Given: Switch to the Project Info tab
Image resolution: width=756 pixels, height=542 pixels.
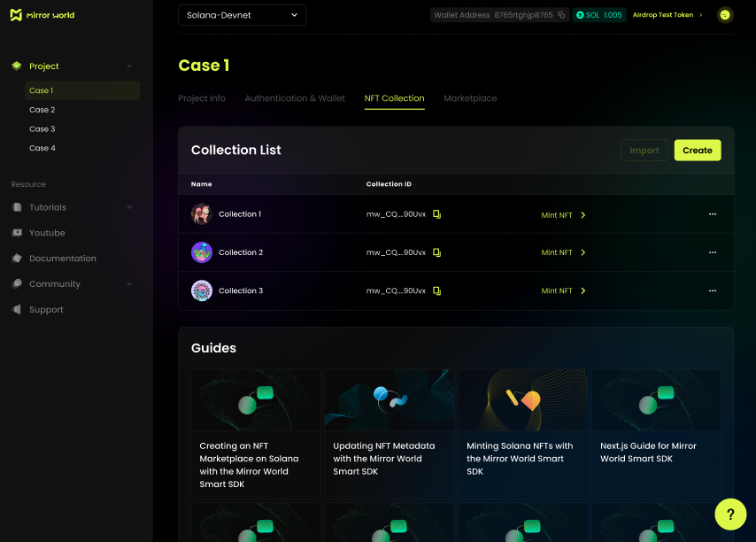Looking at the screenshot, I should [x=202, y=98].
